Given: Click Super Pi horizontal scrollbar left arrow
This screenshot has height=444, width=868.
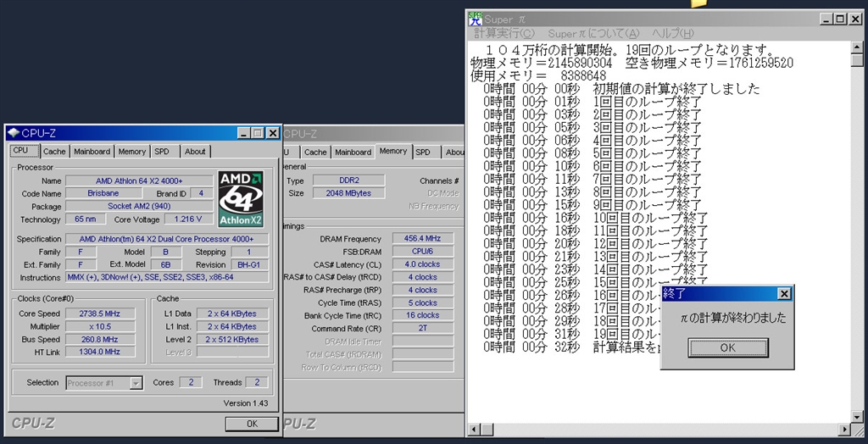Looking at the screenshot, I should point(474,429).
